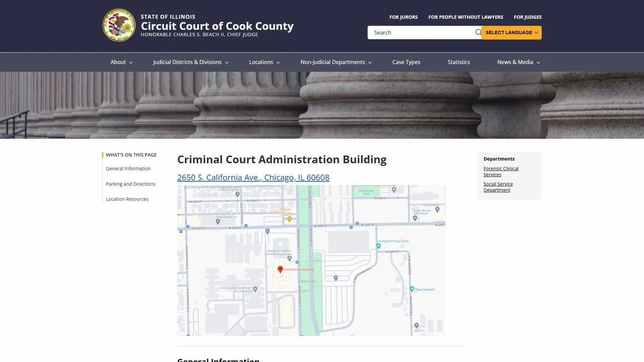Screen dimensions: 644x362
Task: Jump to Location Resources section
Action: pos(127,199)
